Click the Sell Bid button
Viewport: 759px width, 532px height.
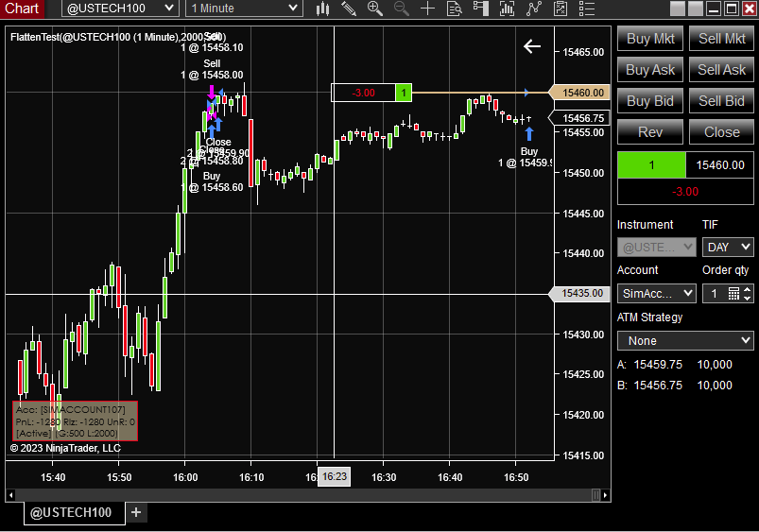pos(721,101)
